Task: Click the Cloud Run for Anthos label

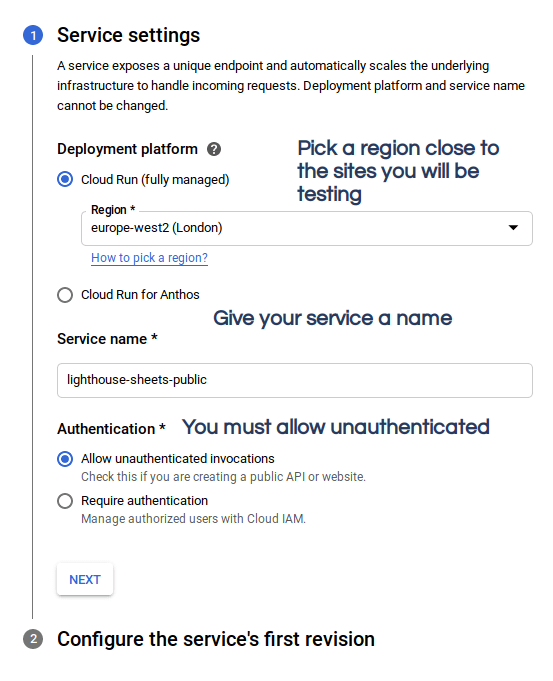Action: tap(140, 295)
